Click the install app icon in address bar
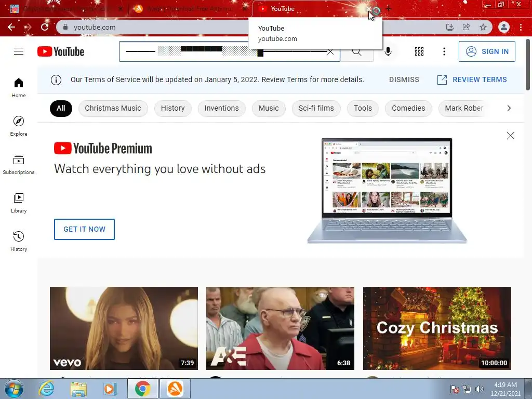Image resolution: width=532 pixels, height=399 pixels. 450,27
